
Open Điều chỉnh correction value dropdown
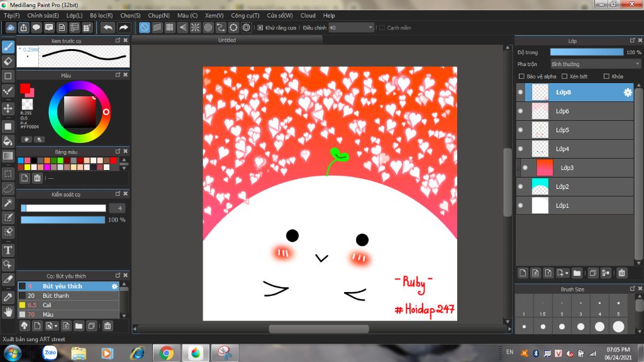[351, 28]
